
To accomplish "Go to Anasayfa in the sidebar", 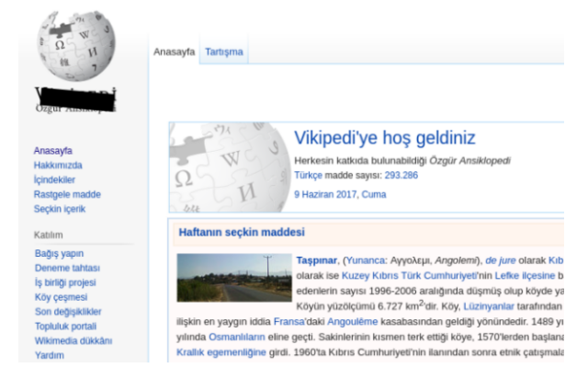I will coord(53,151).
